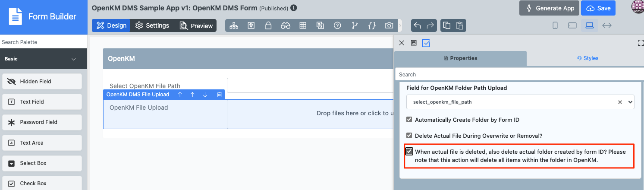
Task: Open the Preview tab
Action: coord(196,25)
